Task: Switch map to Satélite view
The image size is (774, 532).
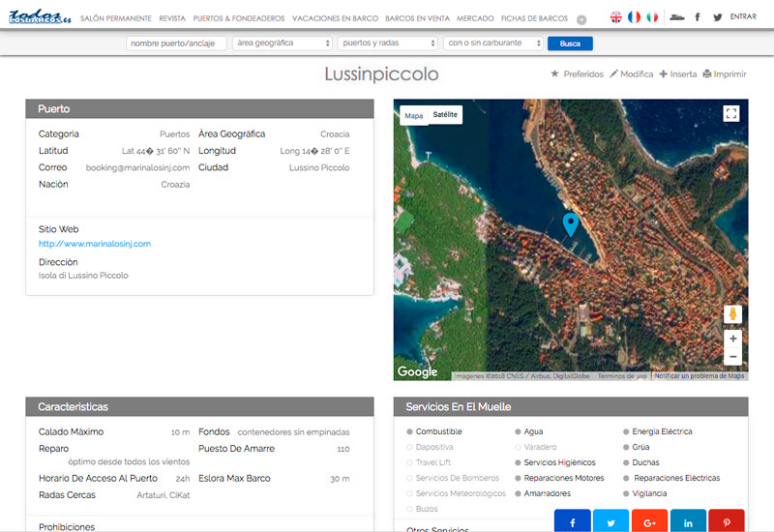Action: (445, 114)
